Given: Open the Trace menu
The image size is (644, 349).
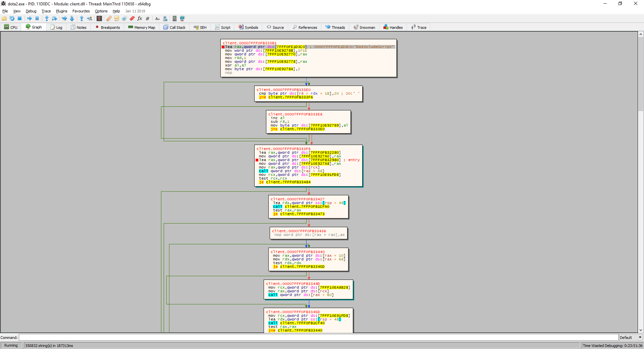Looking at the screenshot, I should point(46,11).
